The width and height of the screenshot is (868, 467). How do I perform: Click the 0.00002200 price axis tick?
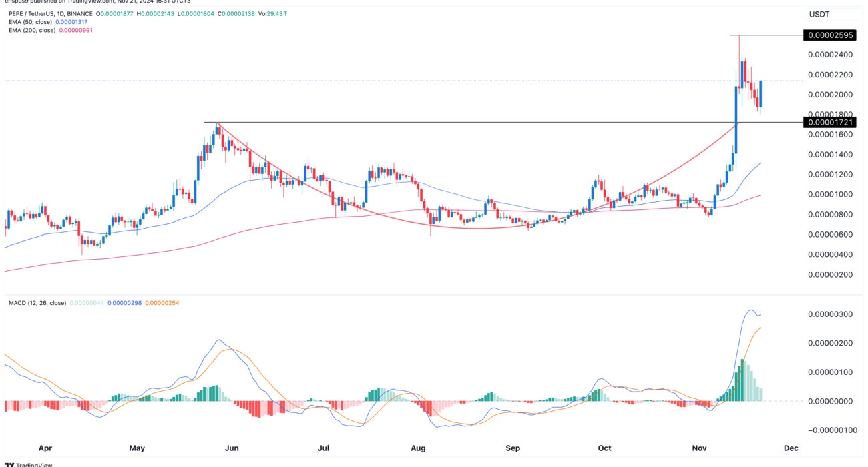pyautogui.click(x=829, y=75)
